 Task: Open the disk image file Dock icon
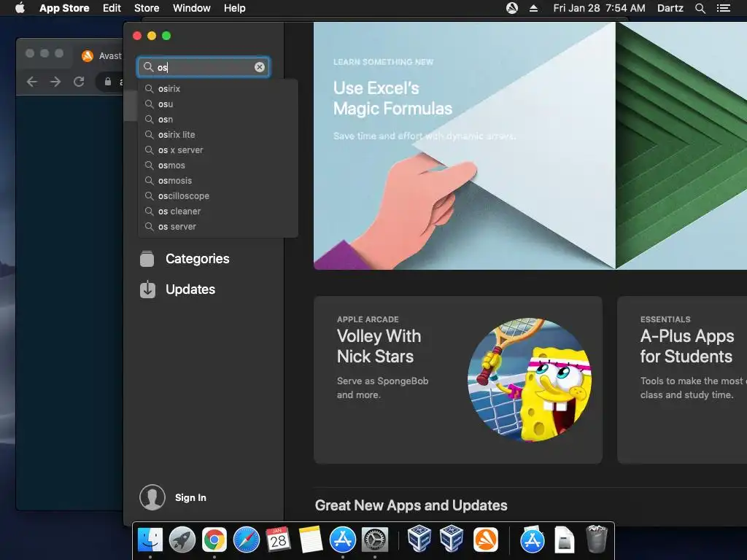pos(564,540)
